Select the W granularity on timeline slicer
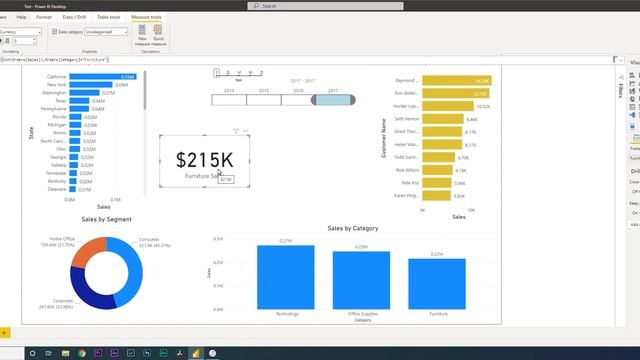 [250, 72]
